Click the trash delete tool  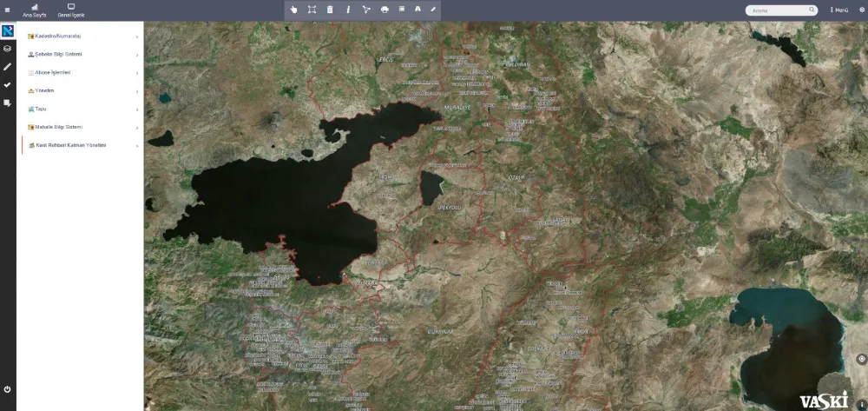330,10
